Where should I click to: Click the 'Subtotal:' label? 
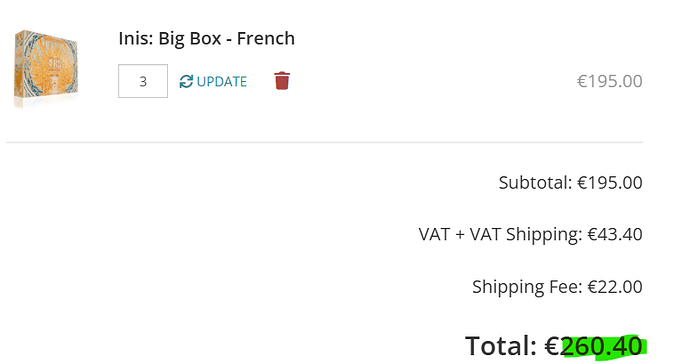pyautogui.click(x=535, y=182)
